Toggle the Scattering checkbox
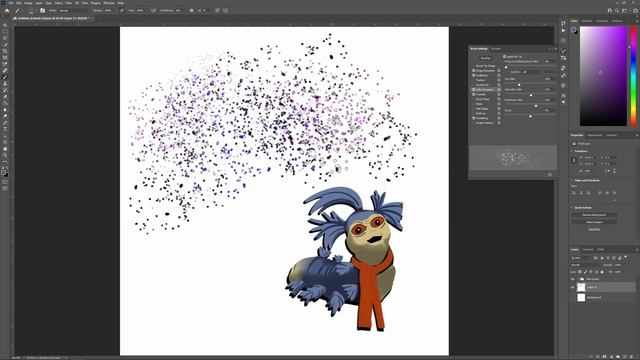Viewport: 640px width, 360px height. [473, 76]
